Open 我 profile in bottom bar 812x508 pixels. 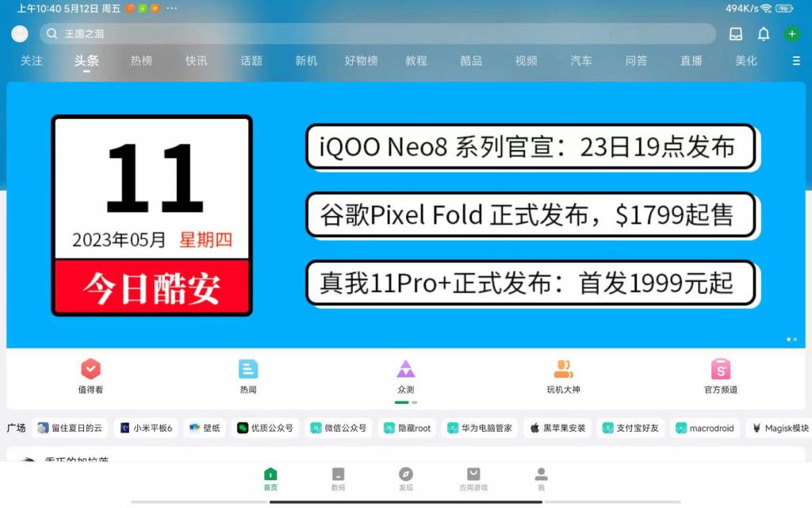pyautogui.click(x=541, y=479)
